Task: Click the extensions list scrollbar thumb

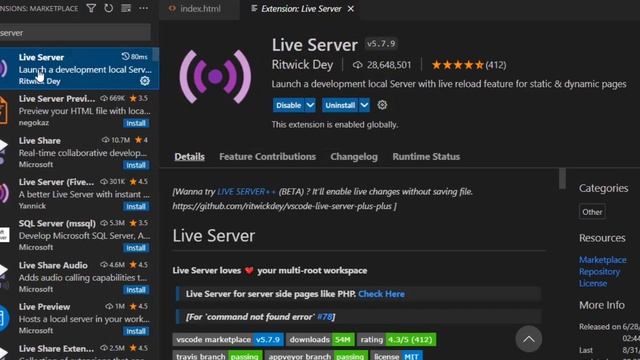Action: (156, 55)
